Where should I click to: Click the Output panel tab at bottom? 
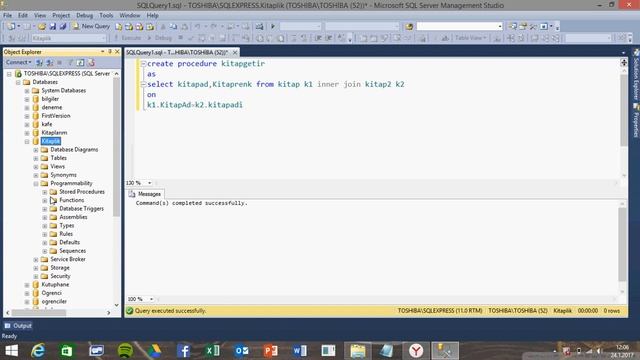tap(18, 326)
